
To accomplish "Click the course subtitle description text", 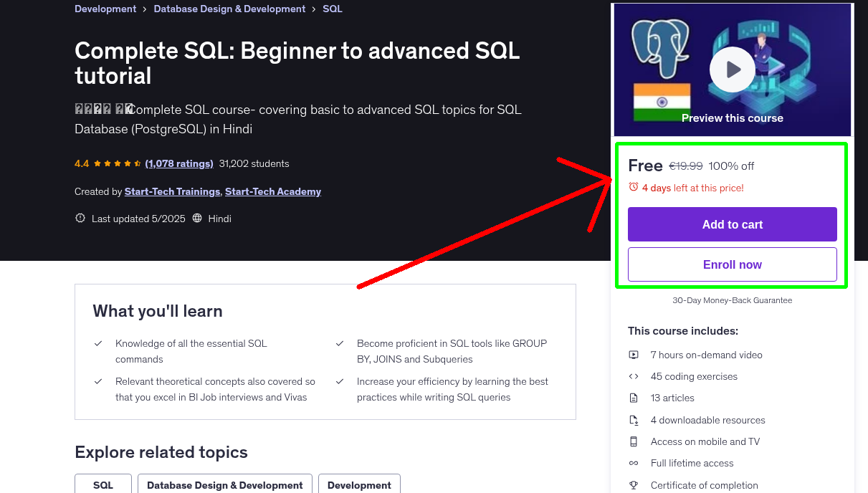I will coord(298,119).
